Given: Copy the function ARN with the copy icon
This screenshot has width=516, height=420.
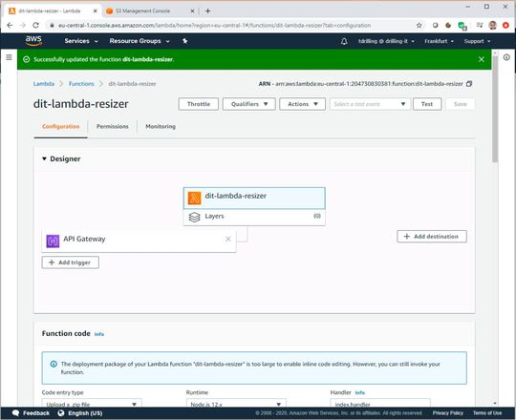Looking at the screenshot, I should click(469, 84).
